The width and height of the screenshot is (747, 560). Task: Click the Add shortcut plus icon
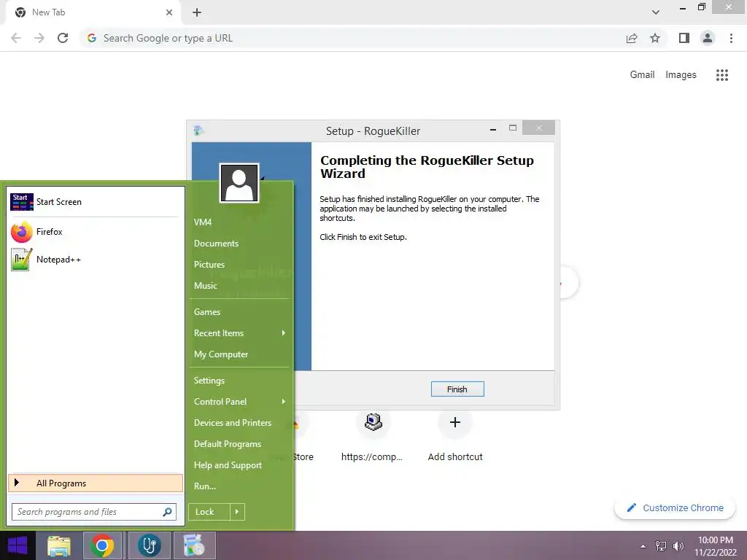pos(455,422)
